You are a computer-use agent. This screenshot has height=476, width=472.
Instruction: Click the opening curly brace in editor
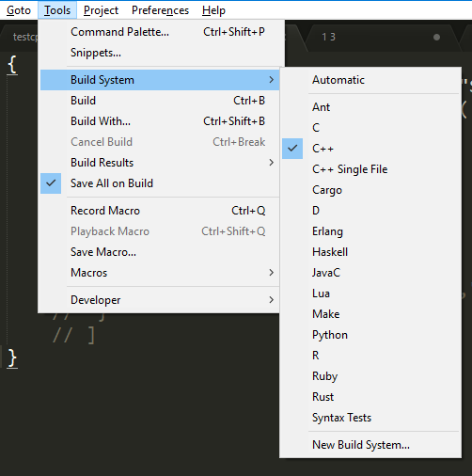click(x=12, y=65)
